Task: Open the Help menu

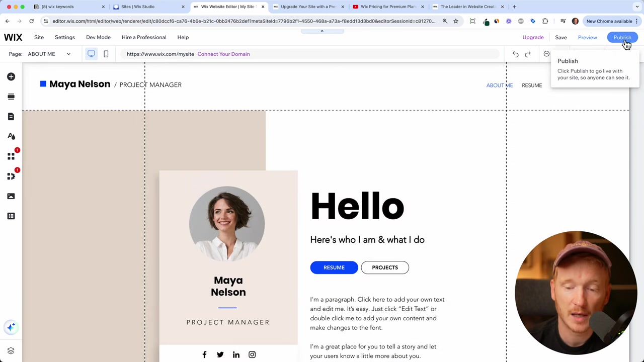Action: click(x=183, y=37)
